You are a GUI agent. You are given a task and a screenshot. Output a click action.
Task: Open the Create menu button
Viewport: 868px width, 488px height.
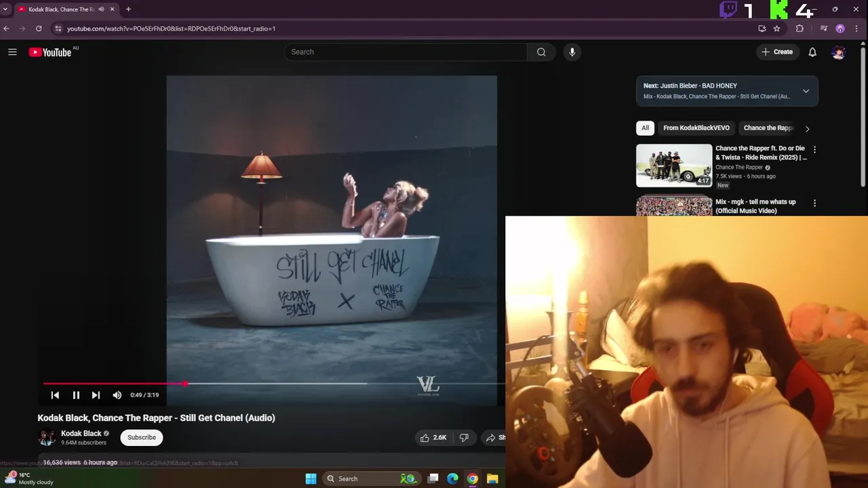pyautogui.click(x=777, y=52)
